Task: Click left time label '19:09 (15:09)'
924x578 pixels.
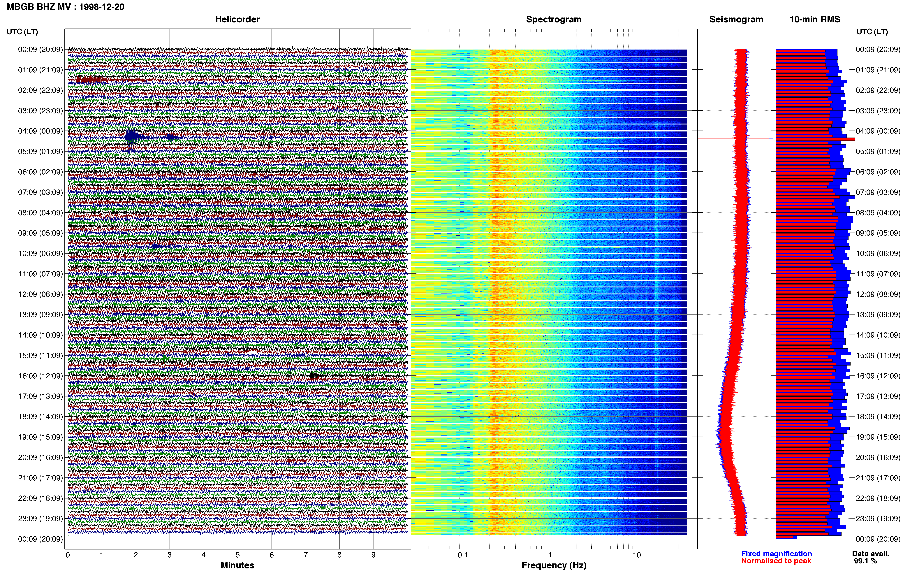Action: pyautogui.click(x=41, y=437)
